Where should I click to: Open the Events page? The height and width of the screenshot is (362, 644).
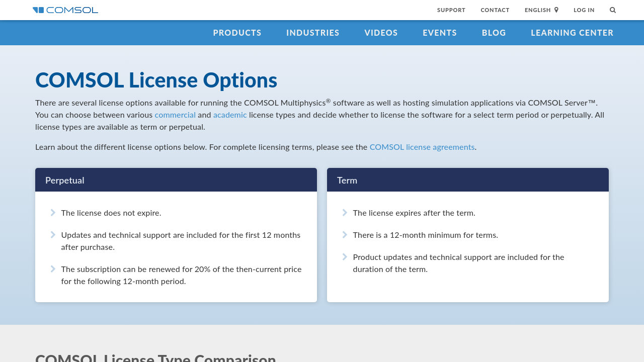tap(440, 33)
